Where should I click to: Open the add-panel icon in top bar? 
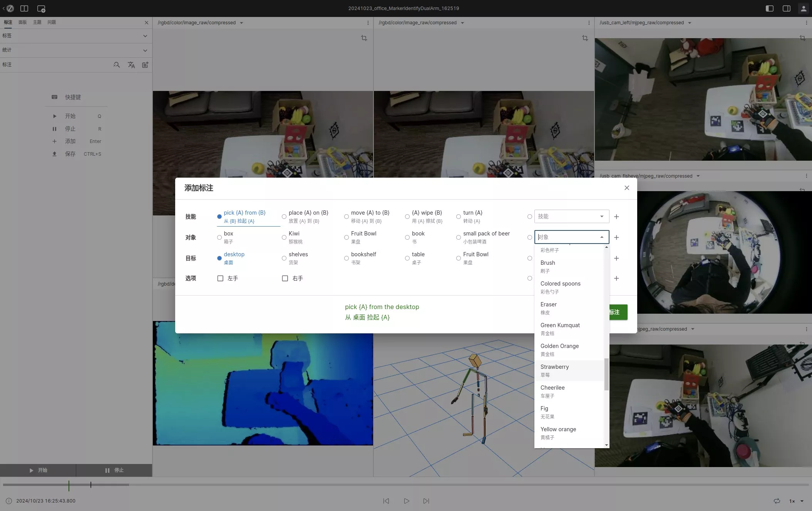pos(41,8)
